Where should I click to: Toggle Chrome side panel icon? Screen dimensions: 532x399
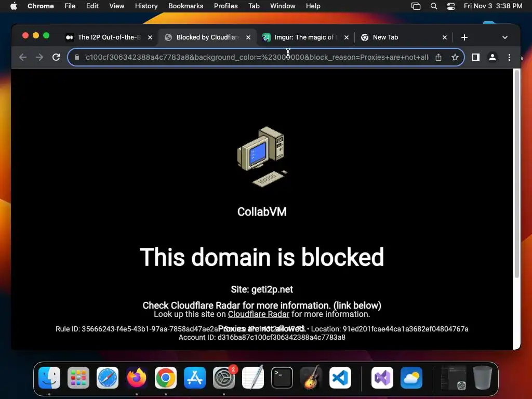click(476, 57)
